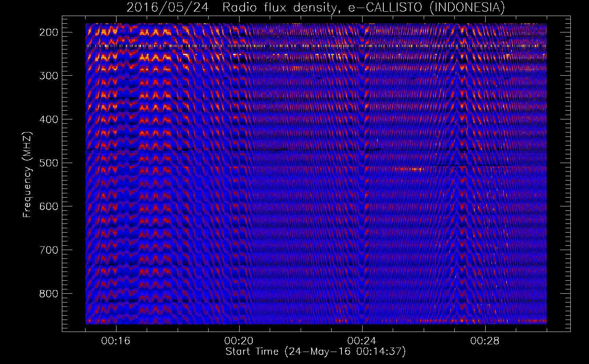Select the 200 frequency tick label
Image resolution: width=589 pixels, height=364 pixels.
pyautogui.click(x=48, y=32)
